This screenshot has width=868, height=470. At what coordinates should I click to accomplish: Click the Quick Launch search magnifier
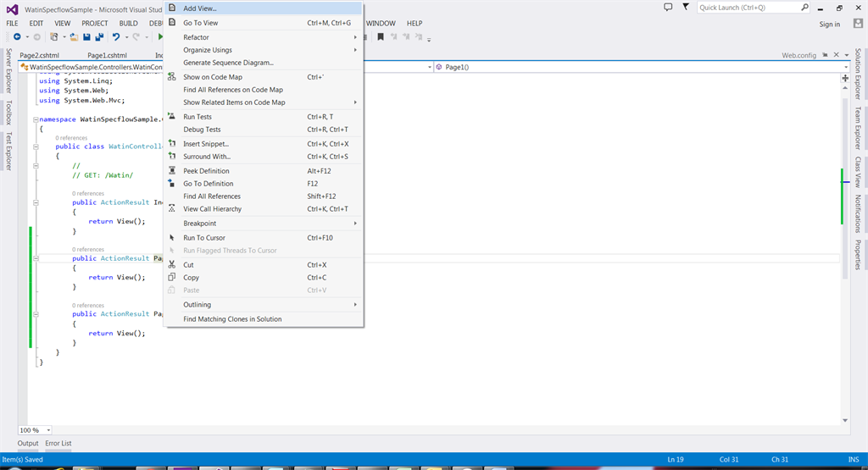click(x=804, y=7)
